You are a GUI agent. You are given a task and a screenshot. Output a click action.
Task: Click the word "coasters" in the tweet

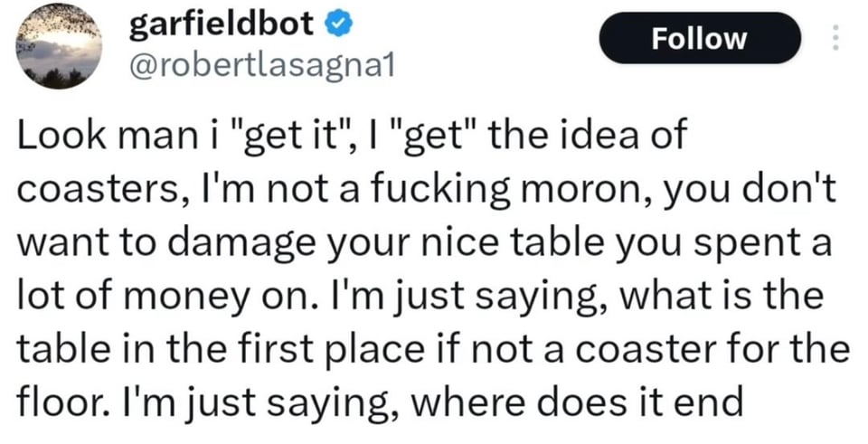(x=86, y=191)
